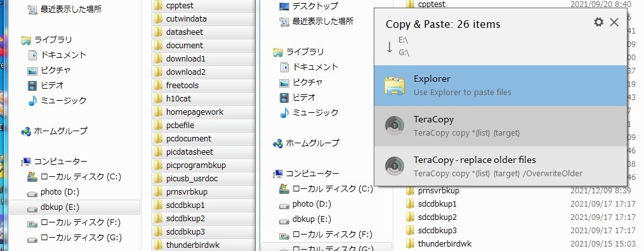Open ライブラリ in left window sidebar
The image size is (644, 251).
point(47,40)
